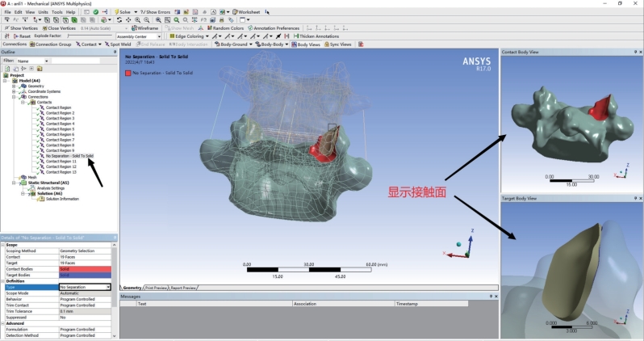The height and width of the screenshot is (341, 644).
Task: Select Contact Region 5 in tree
Action: (60, 128)
